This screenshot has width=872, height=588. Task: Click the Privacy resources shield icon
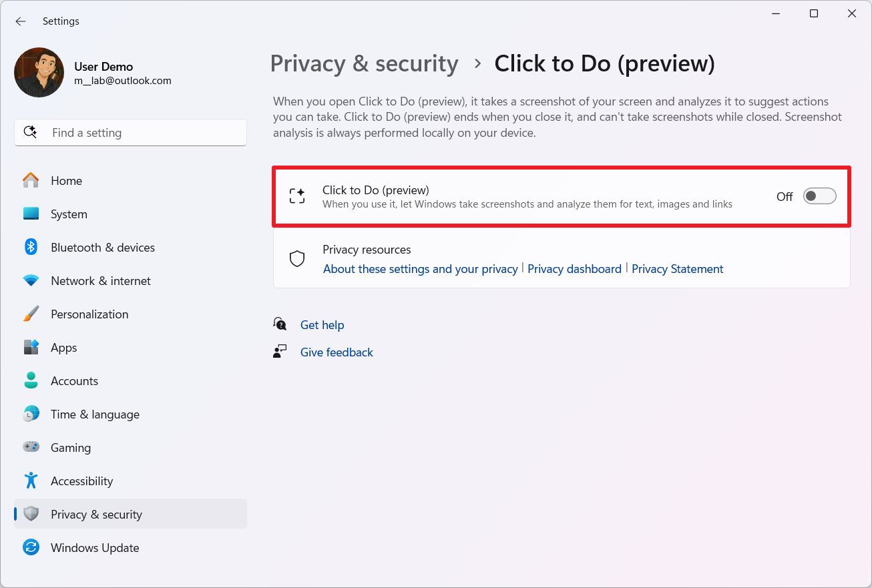pos(296,258)
